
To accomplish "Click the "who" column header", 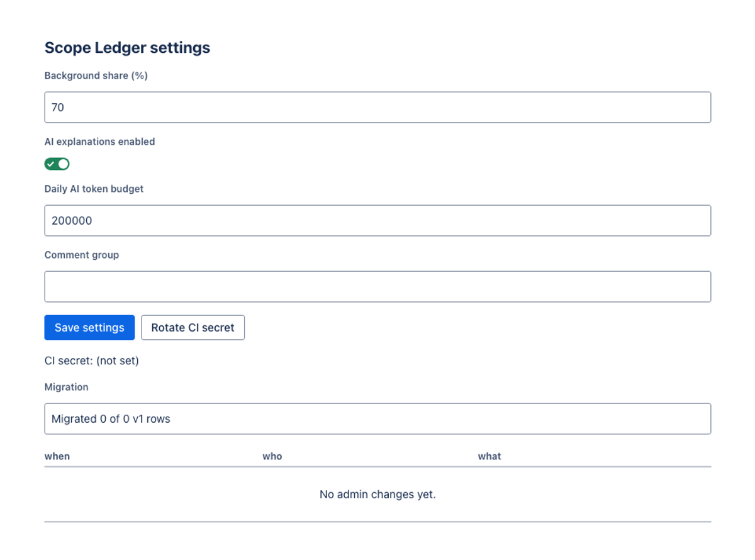I will click(x=272, y=456).
